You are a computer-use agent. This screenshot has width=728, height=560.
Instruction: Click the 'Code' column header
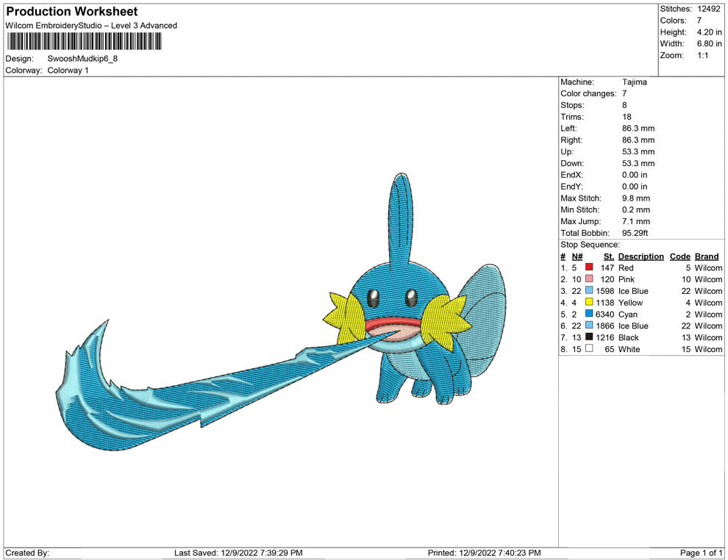(x=679, y=256)
